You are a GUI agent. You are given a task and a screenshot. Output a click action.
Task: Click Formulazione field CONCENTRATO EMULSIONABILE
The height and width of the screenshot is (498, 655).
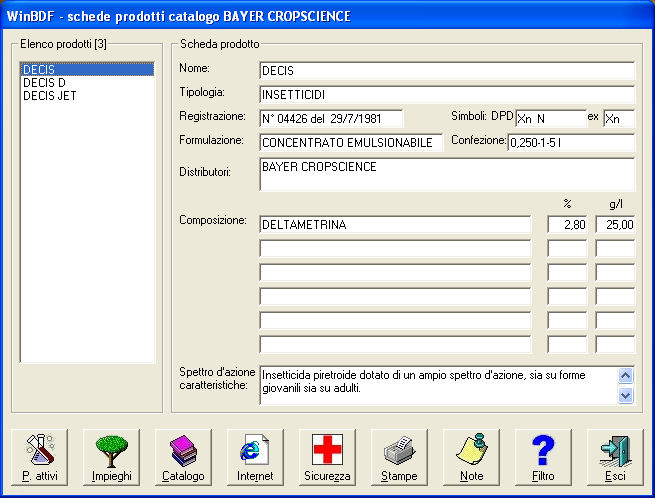tap(351, 142)
